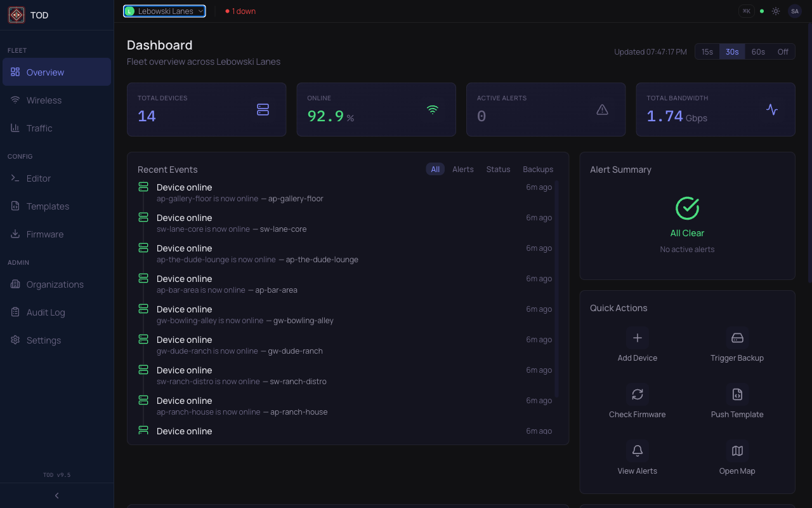The image size is (812, 508).
Task: Filter Recent Events by Backups
Action: point(537,169)
